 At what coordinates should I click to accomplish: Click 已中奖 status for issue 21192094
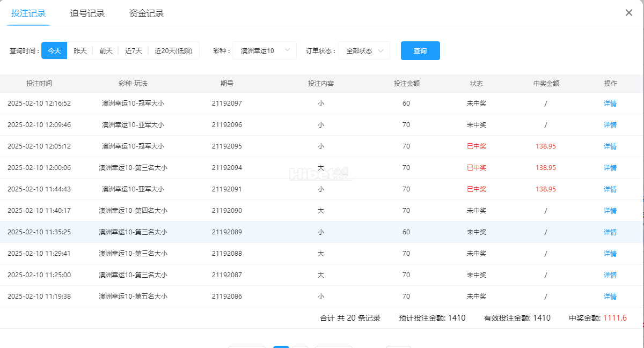coord(477,168)
